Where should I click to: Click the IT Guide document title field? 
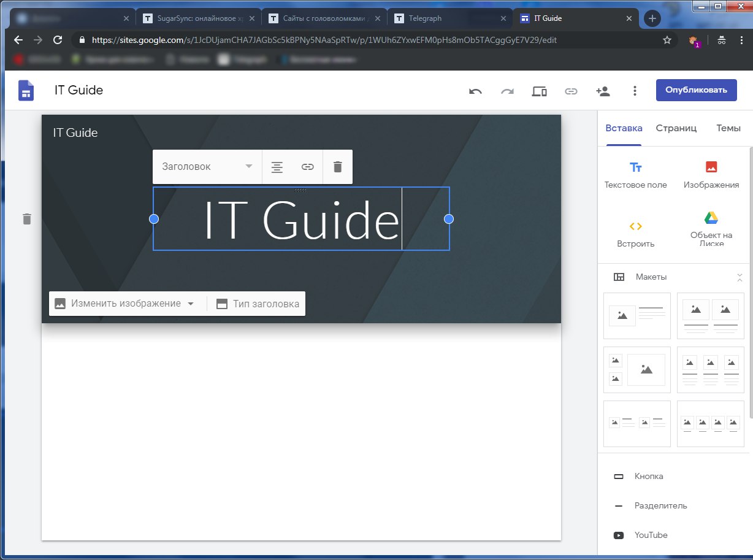[x=79, y=90]
